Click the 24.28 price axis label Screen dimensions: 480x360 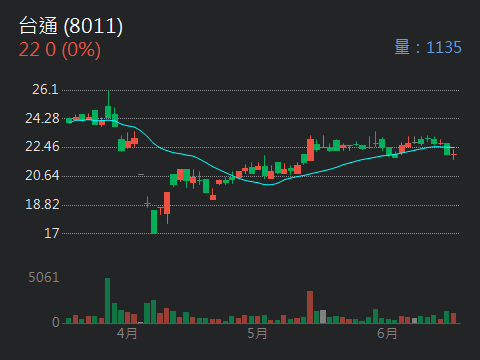[x=42, y=118]
